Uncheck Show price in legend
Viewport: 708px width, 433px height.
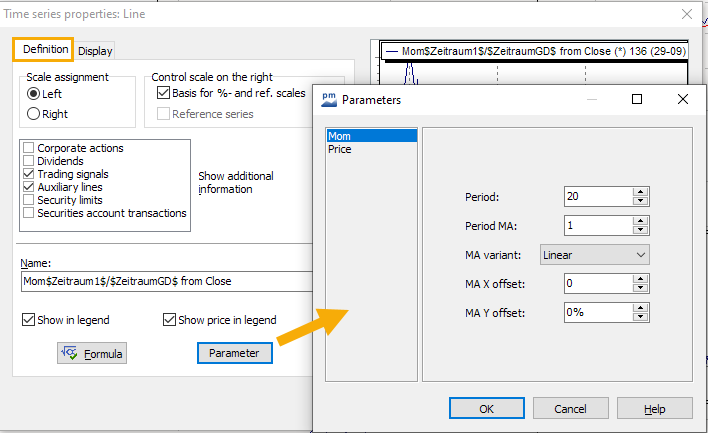point(169,320)
